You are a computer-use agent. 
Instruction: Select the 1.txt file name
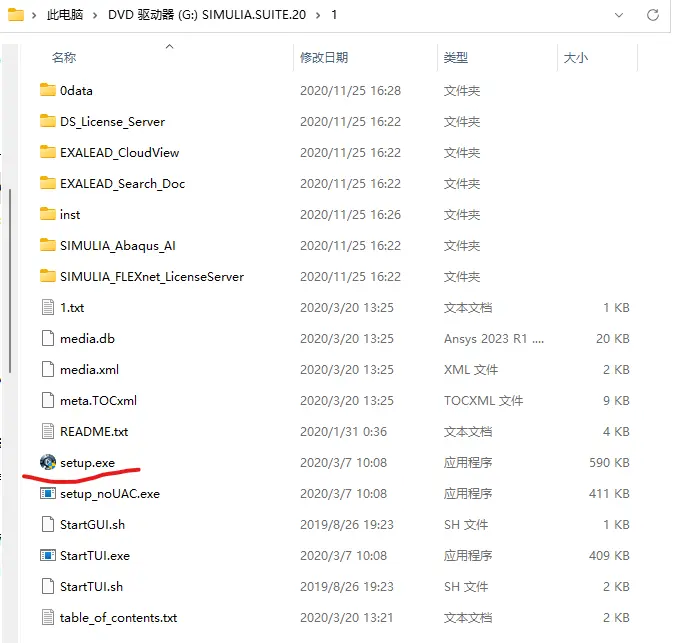pos(72,308)
